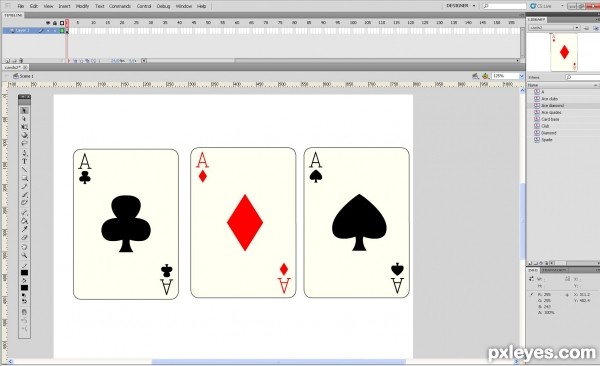Select the Pencil tool
The image size is (600, 366).
tap(24, 186)
